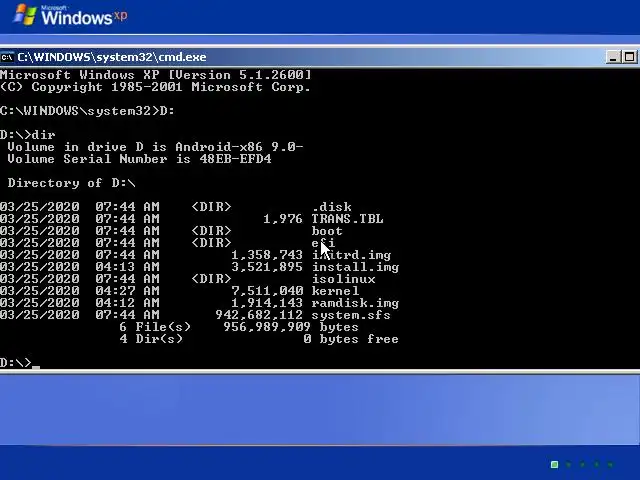
Task: Click the 'D:\>dir' command line
Action: click(28, 135)
